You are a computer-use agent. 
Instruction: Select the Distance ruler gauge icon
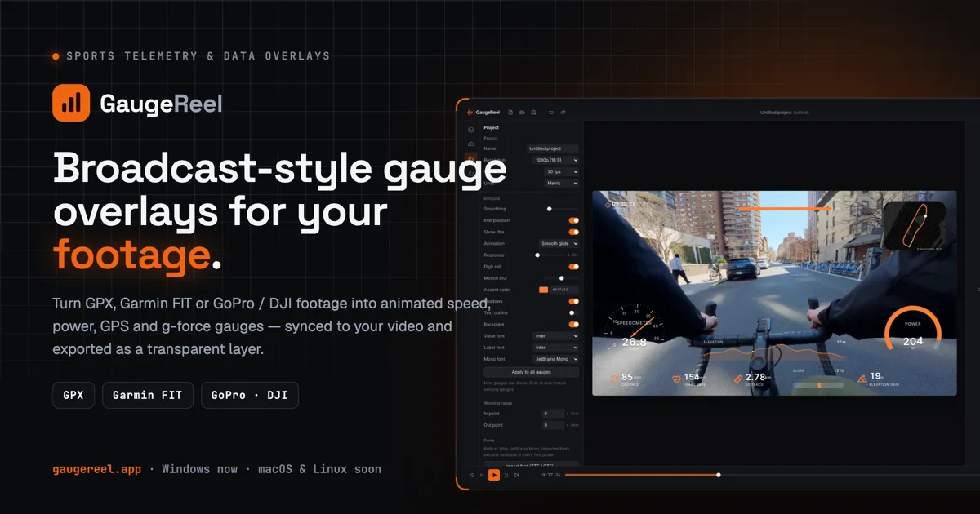click(738, 379)
